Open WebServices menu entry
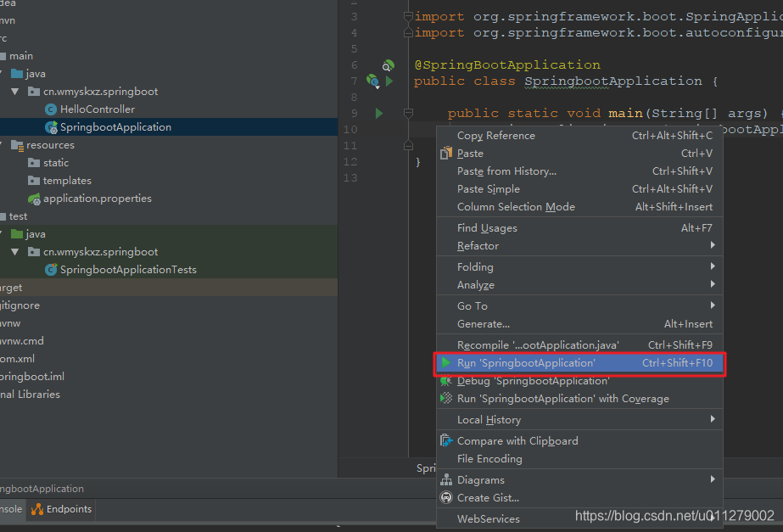This screenshot has width=783, height=532. coord(579,519)
